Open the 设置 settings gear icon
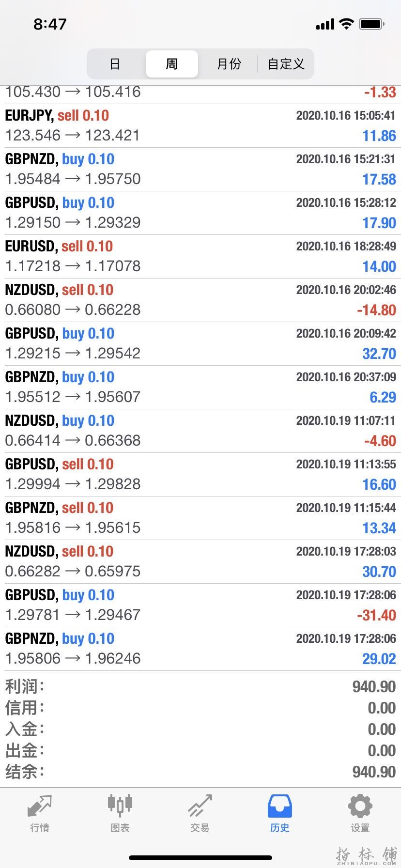This screenshot has width=401, height=868. point(360,806)
